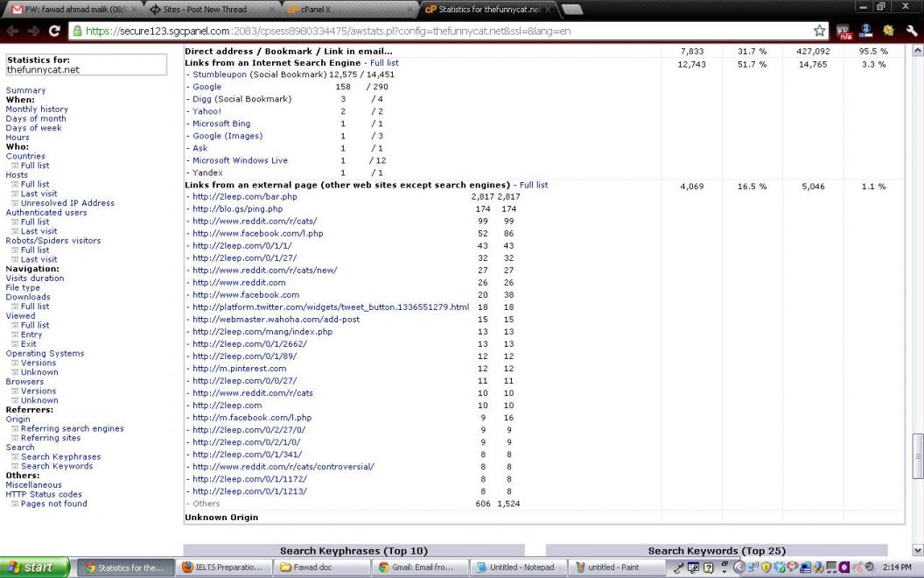This screenshot has height=578, width=924.
Task: Switch to Untitled - Notepad in taskbar
Action: pyautogui.click(x=519, y=567)
